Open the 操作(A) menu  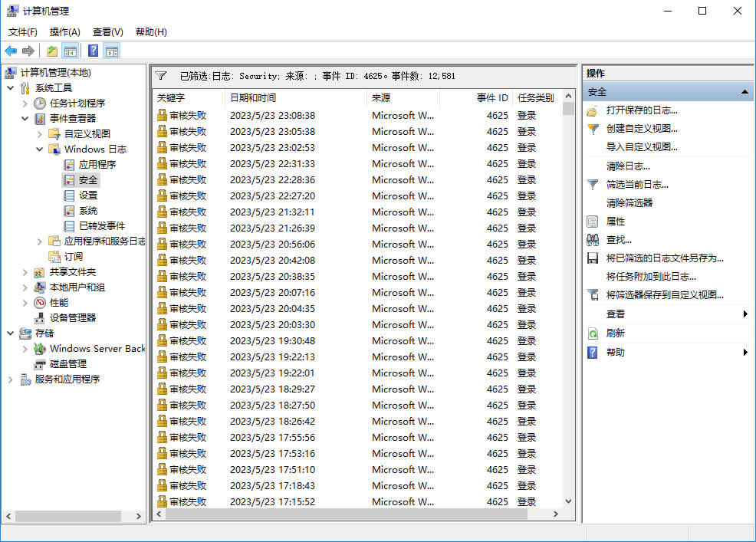64,31
